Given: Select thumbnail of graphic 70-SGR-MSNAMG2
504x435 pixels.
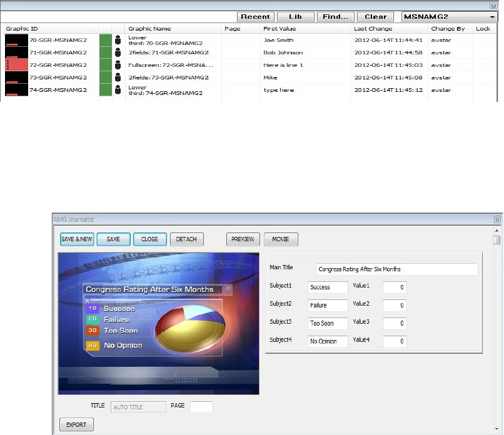Looking at the screenshot, I should (16, 40).
